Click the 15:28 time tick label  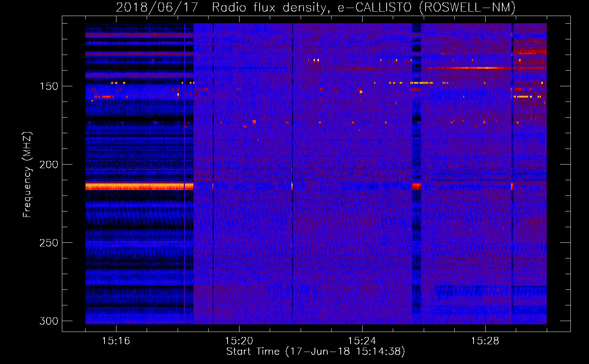(x=485, y=341)
